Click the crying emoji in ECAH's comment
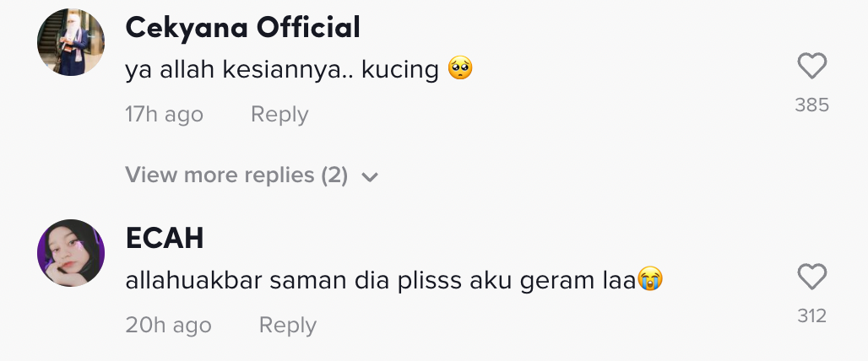The width and height of the screenshot is (868, 361). click(649, 280)
